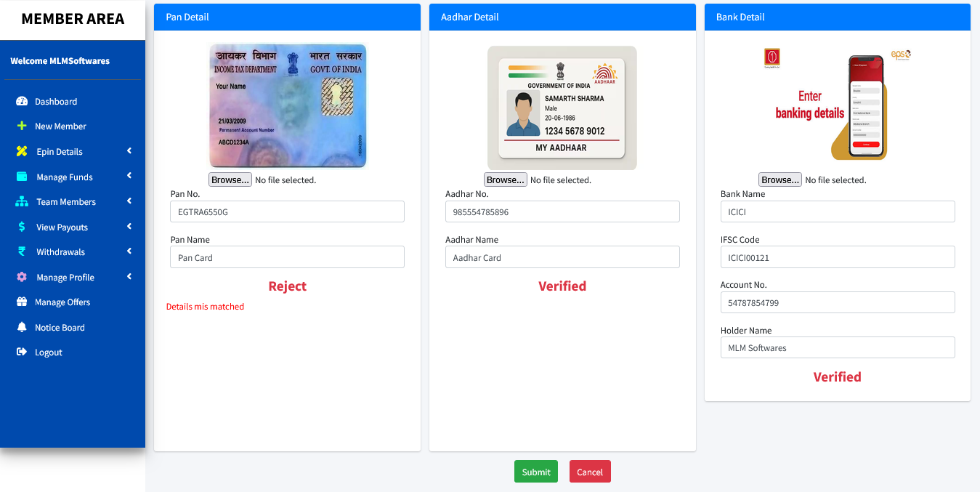Browse for Bank detail file
This screenshot has height=492, width=980.
point(780,180)
